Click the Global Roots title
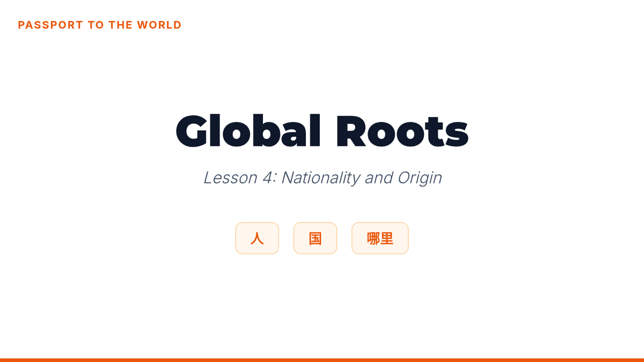The height and width of the screenshot is (362, 644). pyautogui.click(x=322, y=131)
